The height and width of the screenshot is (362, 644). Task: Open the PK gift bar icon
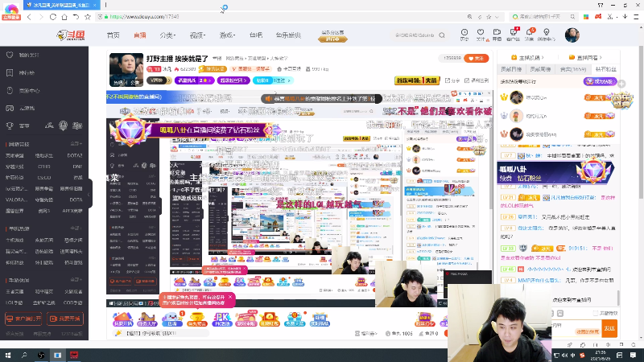pyautogui.click(x=221, y=319)
